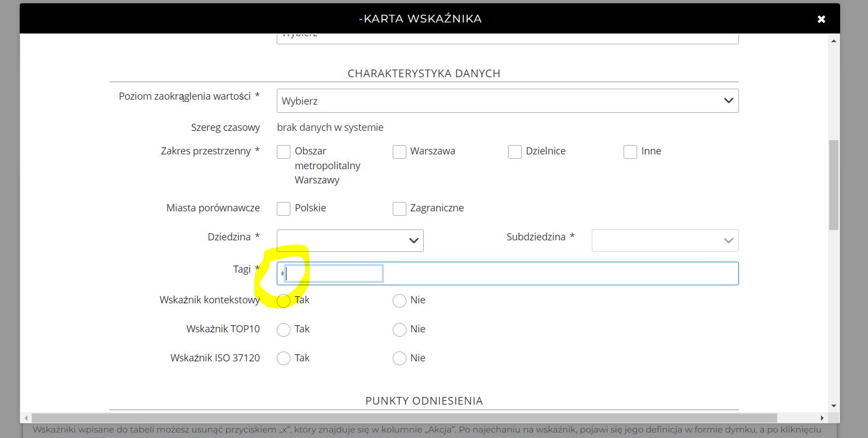Select Tak for Wskaźnik ISO 37120
The height and width of the screenshot is (438, 868).
pos(283,359)
